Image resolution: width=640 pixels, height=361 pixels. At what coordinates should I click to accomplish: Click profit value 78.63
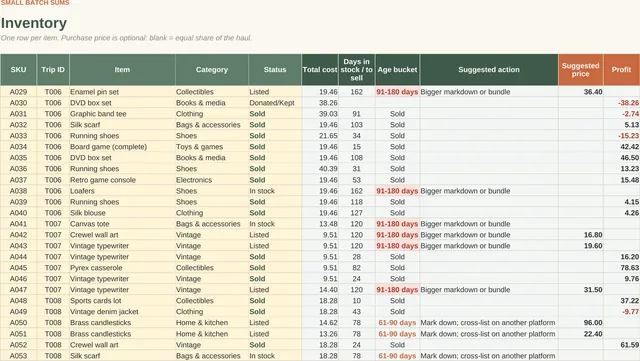(x=621, y=268)
